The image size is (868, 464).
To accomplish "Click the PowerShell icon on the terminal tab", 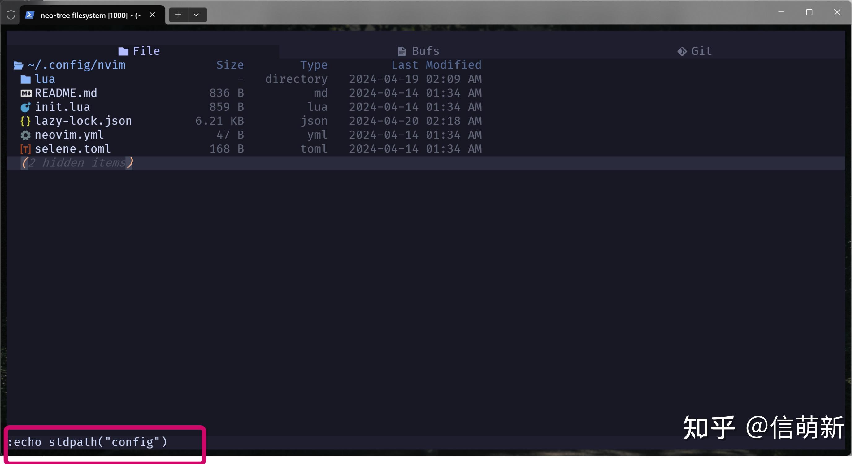I will point(30,15).
